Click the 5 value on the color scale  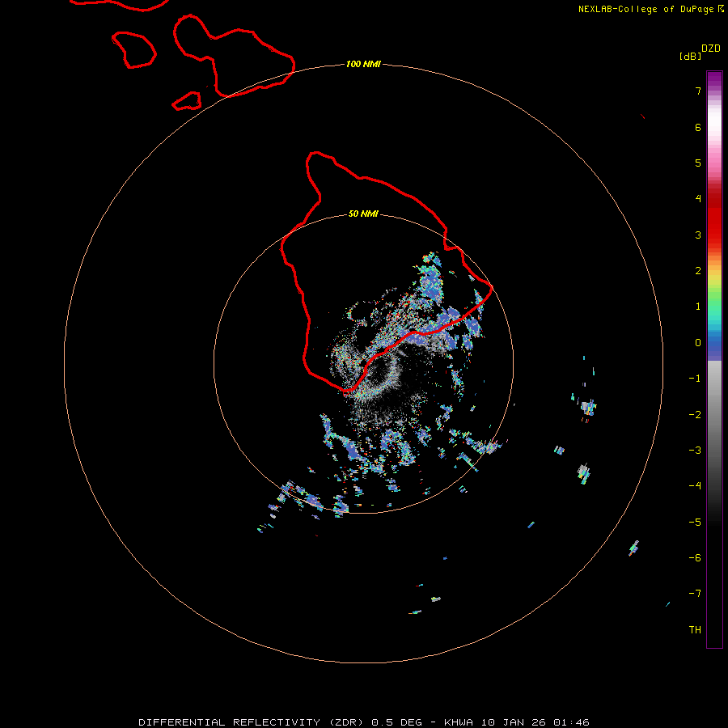click(x=698, y=163)
